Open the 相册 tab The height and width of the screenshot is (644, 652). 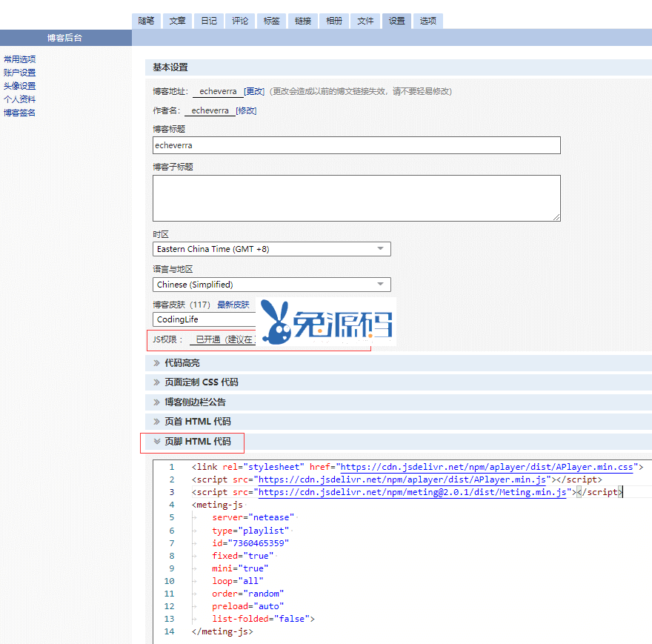coord(334,21)
